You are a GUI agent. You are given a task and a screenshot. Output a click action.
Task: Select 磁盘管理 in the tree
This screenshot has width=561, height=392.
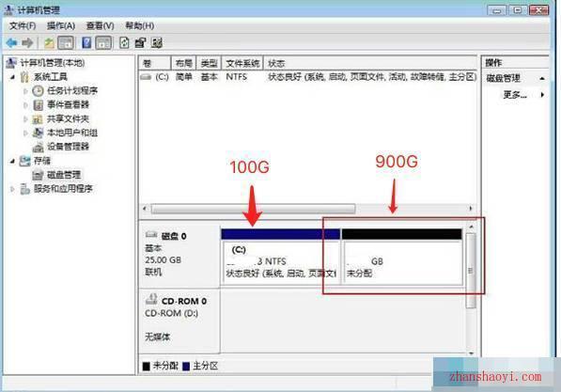coord(64,175)
